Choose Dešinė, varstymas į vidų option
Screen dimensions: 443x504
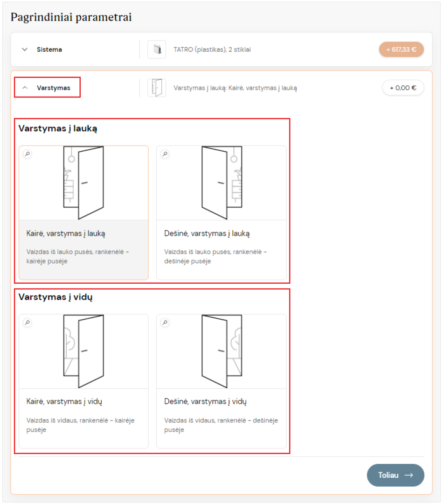221,381
